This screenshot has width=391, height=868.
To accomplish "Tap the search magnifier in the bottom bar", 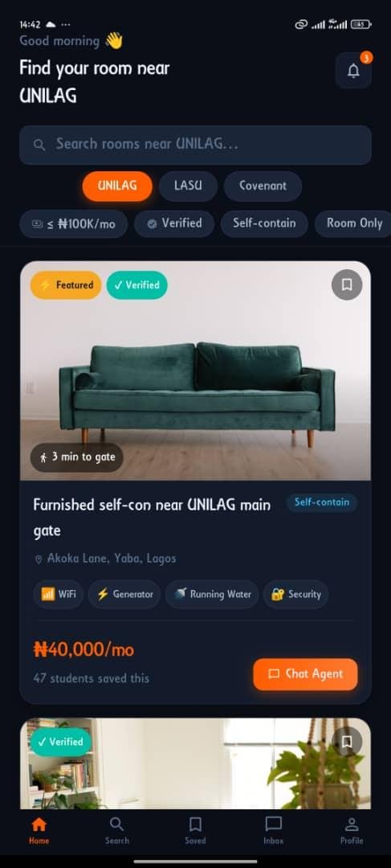I will pyautogui.click(x=116, y=824).
